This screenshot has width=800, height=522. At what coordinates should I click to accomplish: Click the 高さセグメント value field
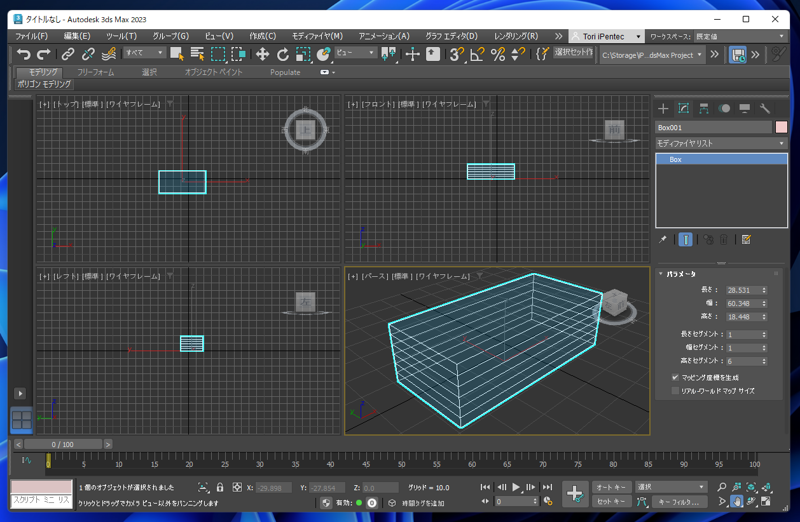[743, 361]
